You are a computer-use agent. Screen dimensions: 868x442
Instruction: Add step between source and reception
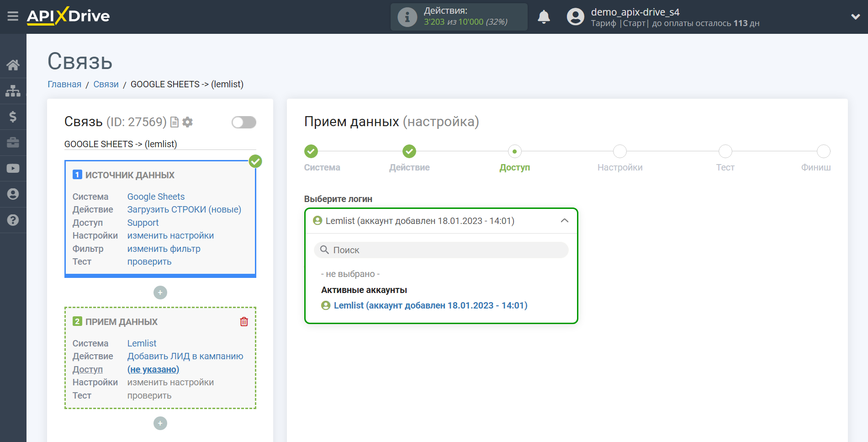coord(160,293)
